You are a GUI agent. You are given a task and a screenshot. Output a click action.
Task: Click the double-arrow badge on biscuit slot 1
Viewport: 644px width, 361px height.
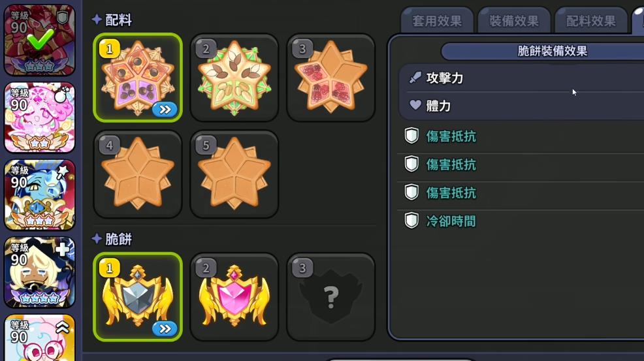pos(165,329)
